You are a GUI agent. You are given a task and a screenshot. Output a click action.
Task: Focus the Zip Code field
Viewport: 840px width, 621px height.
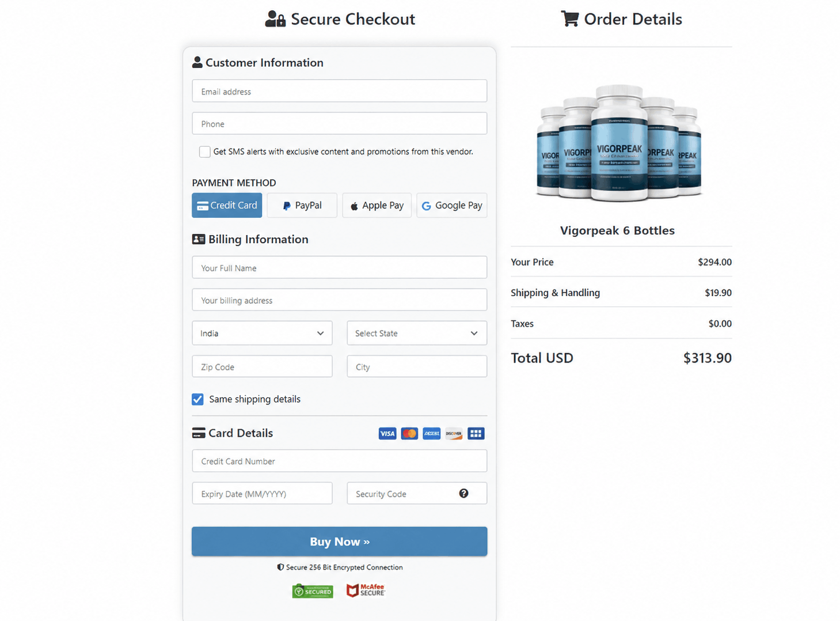click(262, 366)
